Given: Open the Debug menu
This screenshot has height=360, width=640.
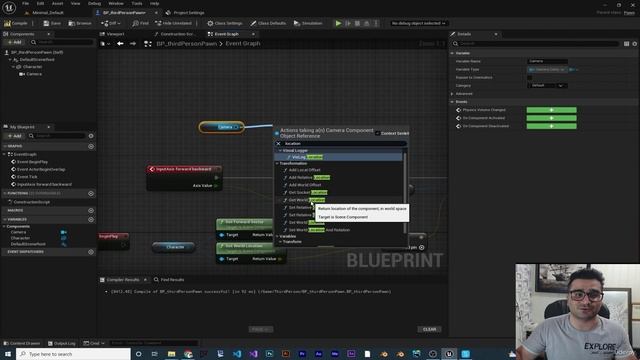Looking at the screenshot, I should [94, 3].
